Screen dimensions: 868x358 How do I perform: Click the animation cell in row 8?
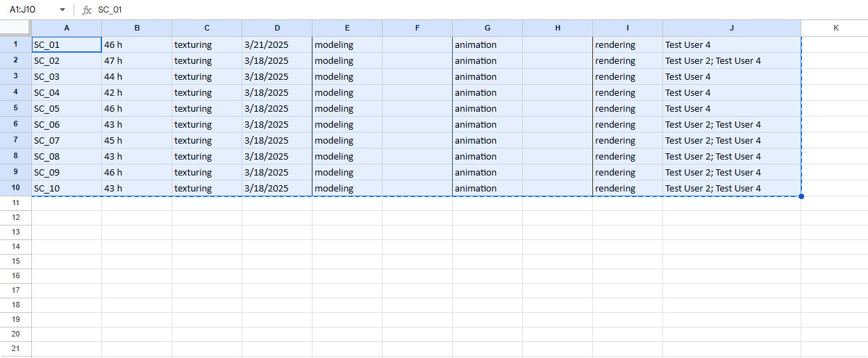[x=487, y=156]
